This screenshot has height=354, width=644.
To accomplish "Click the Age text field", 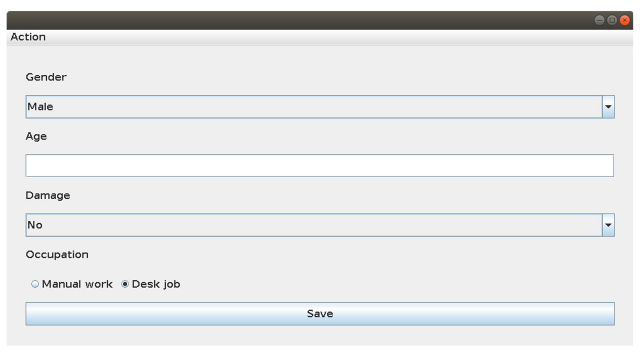I will pos(319,165).
